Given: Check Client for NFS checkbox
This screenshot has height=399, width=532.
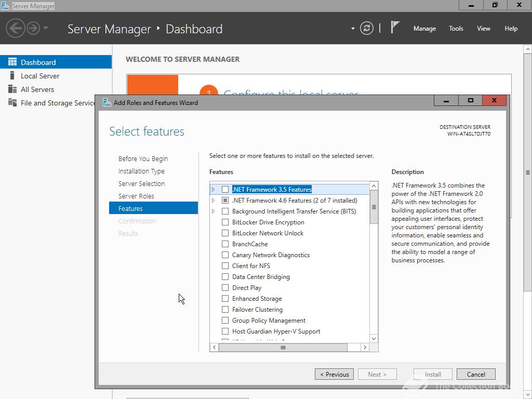Looking at the screenshot, I should 225,265.
